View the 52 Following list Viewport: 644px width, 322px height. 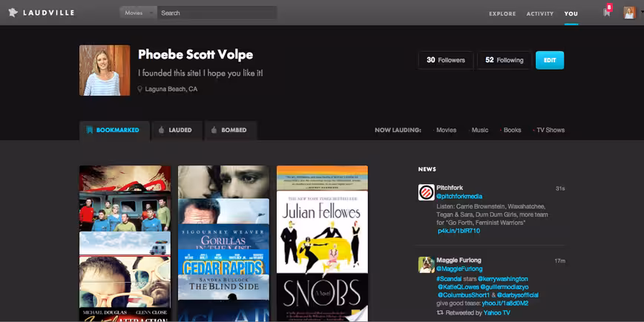pyautogui.click(x=505, y=60)
